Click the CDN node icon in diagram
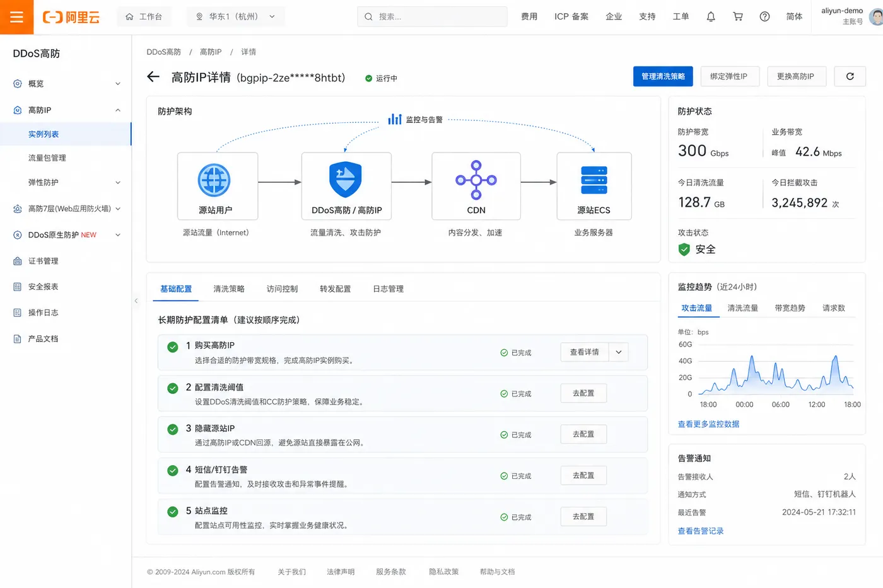Screen dimensions: 883x588 pyautogui.click(x=476, y=180)
